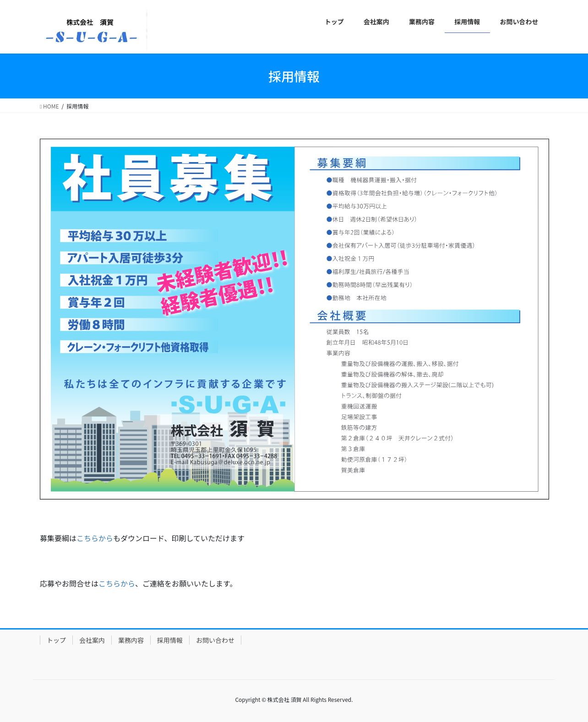The image size is (588, 722).
Task: Open お問い合わせ in the header navigation
Action: pos(519,22)
